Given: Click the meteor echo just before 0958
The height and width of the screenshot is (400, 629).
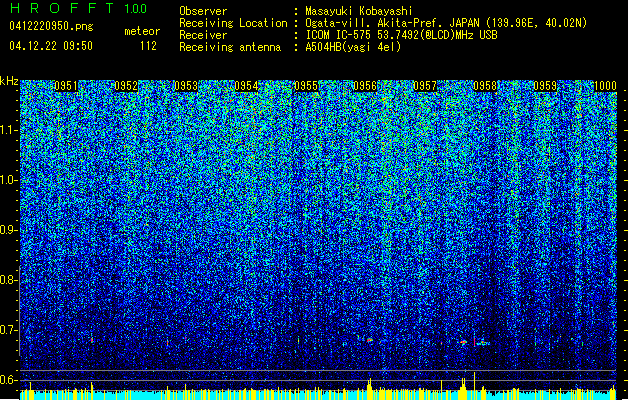Looking at the screenshot, I should [x=464, y=342].
